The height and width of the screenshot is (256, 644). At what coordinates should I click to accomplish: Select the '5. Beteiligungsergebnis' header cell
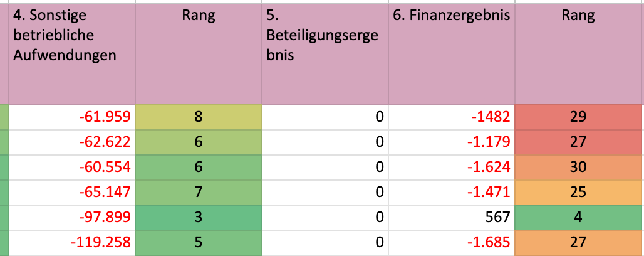point(325,53)
